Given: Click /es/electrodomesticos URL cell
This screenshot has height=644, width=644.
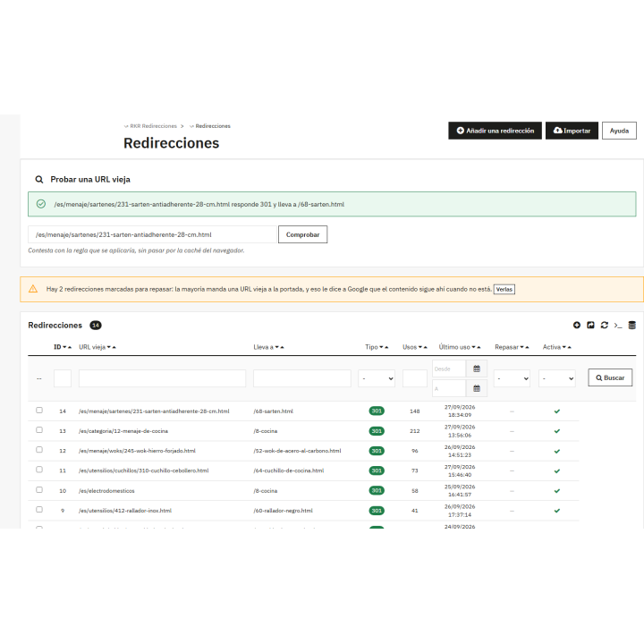Looking at the screenshot, I should point(106,491).
